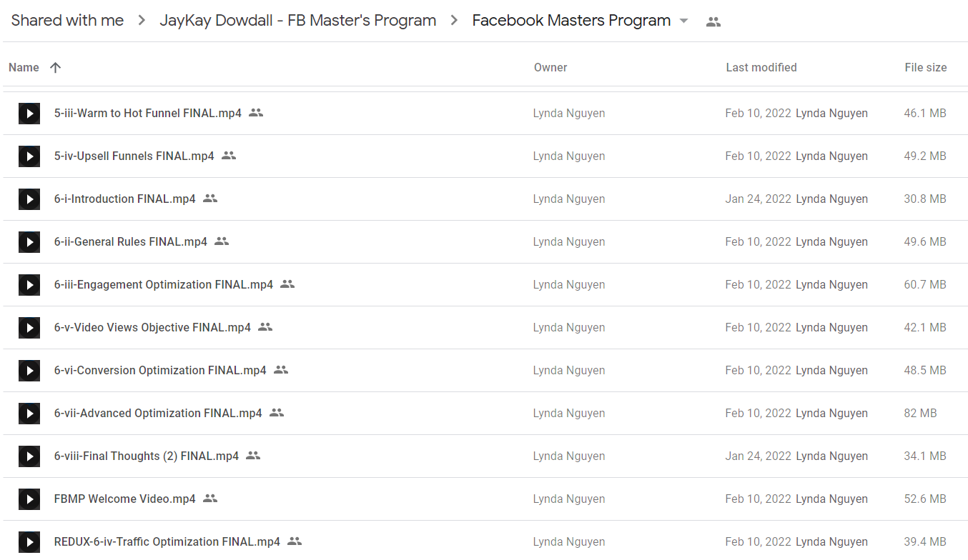Reverse sort direction with Name arrow

click(55, 67)
